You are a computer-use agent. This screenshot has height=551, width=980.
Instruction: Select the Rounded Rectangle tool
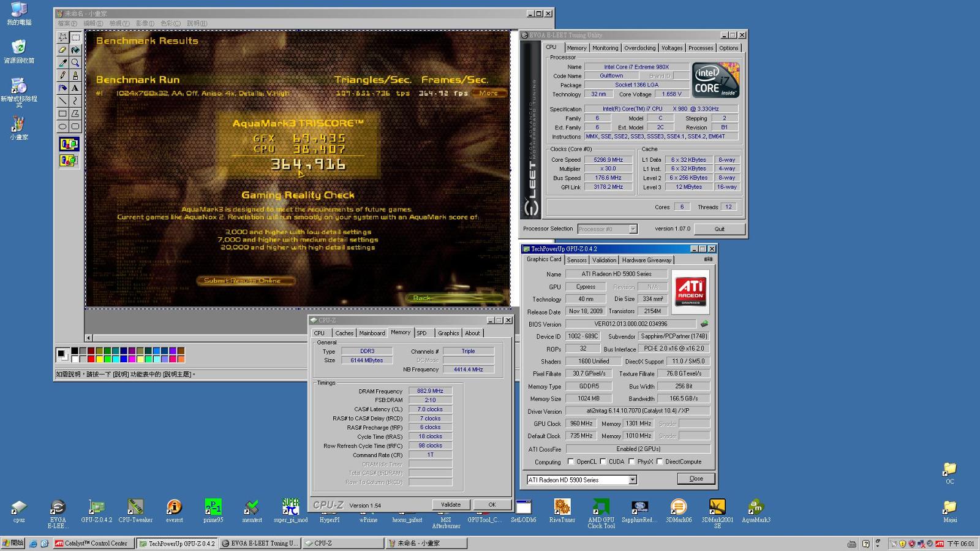click(75, 126)
